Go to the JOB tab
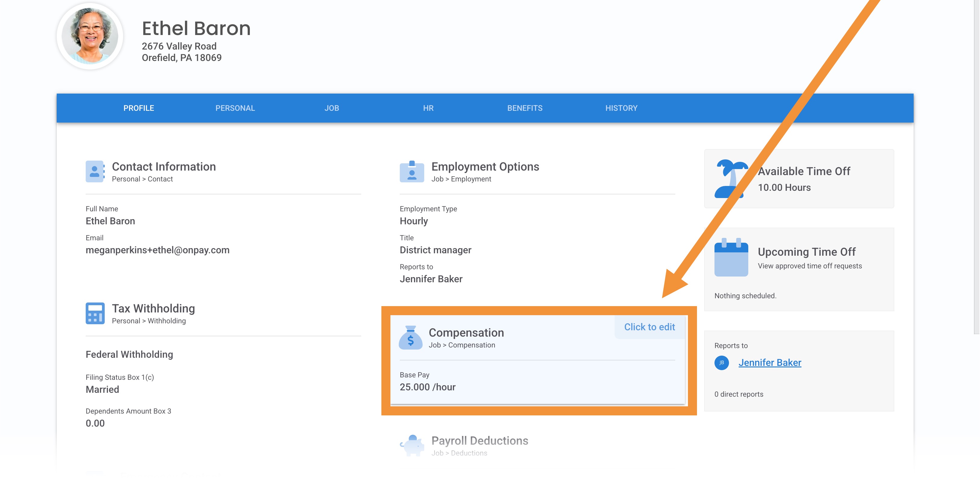The image size is (980, 480). [332, 108]
